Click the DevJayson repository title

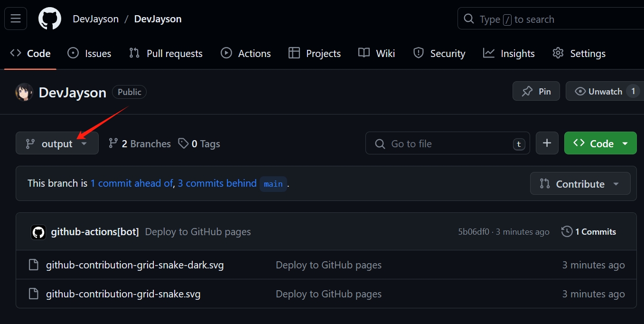(73, 92)
